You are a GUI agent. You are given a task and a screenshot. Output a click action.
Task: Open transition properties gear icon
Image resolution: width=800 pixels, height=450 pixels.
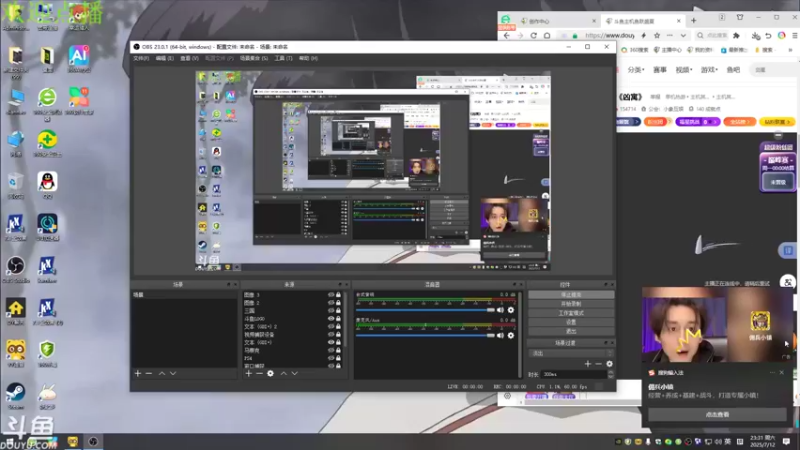609,364
